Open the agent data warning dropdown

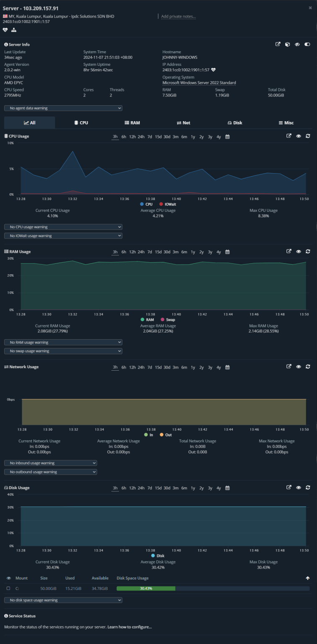click(x=63, y=108)
